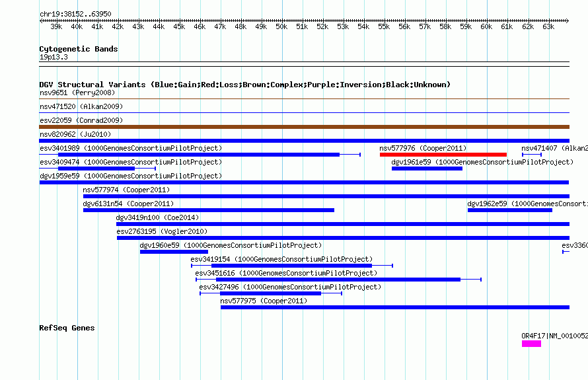
Task: Select the nsv820962 (Ju2010) label
Action: tap(75, 134)
